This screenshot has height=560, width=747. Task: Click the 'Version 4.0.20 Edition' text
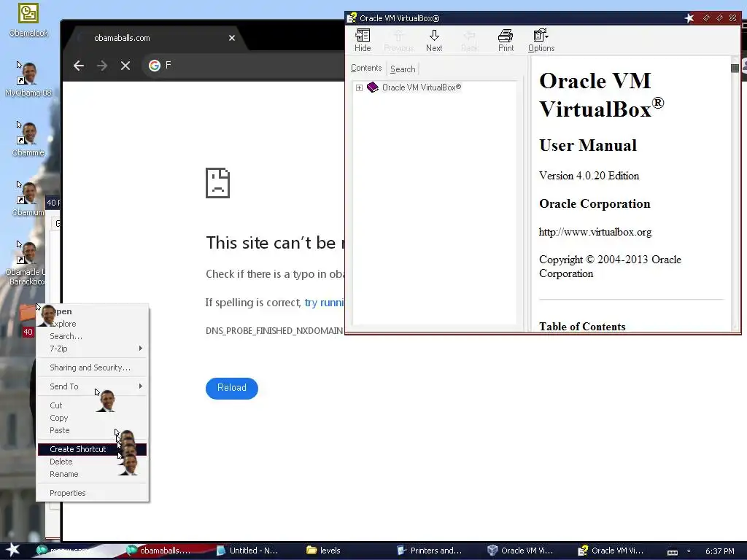[x=589, y=176]
